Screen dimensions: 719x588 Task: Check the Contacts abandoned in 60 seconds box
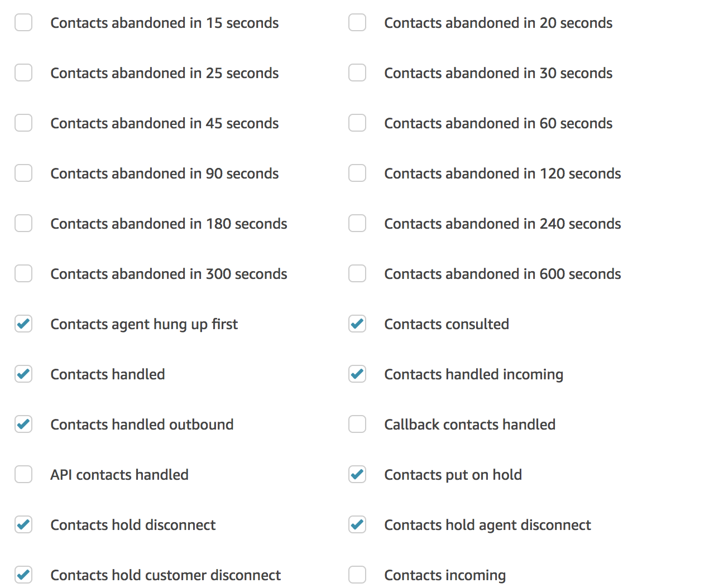coord(357,123)
